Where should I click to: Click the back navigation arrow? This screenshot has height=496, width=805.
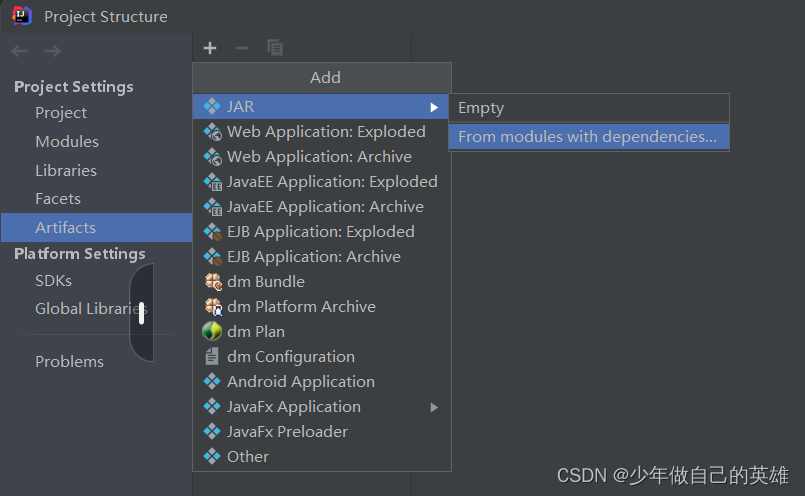pos(20,51)
